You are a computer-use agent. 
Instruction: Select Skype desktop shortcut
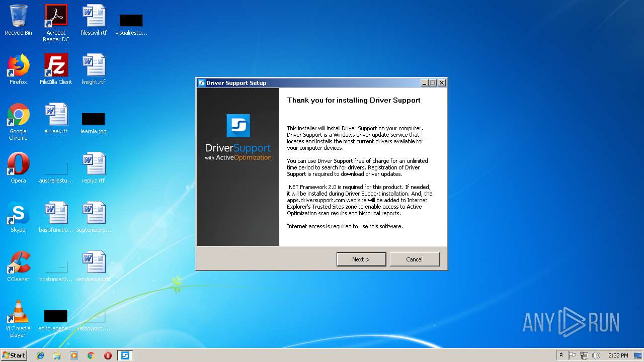coord(18,217)
